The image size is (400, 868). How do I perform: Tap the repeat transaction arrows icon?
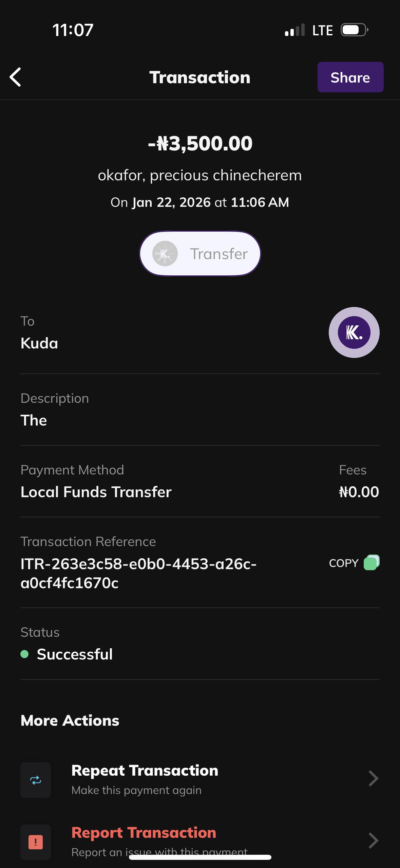tap(36, 780)
